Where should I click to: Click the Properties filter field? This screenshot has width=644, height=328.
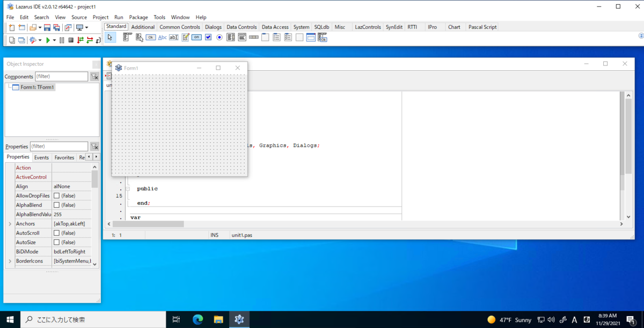[x=59, y=147]
